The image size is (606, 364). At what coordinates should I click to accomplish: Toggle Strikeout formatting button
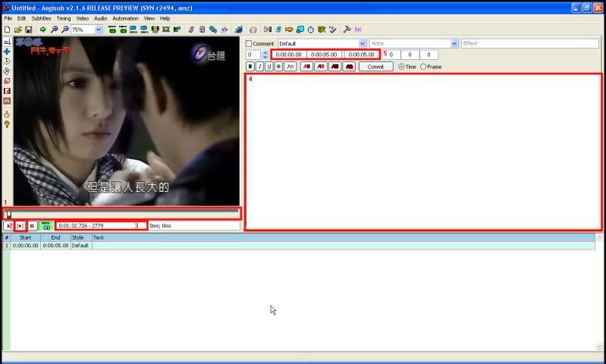pyautogui.click(x=278, y=67)
